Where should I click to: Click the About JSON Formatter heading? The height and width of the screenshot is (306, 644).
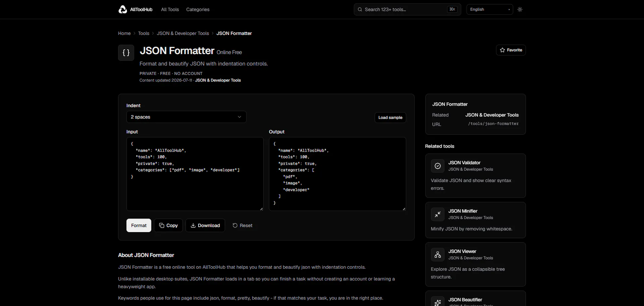pyautogui.click(x=146, y=255)
